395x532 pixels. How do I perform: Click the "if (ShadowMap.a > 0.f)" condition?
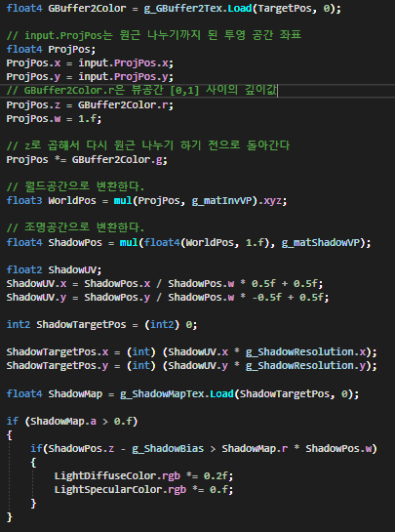tap(72, 422)
